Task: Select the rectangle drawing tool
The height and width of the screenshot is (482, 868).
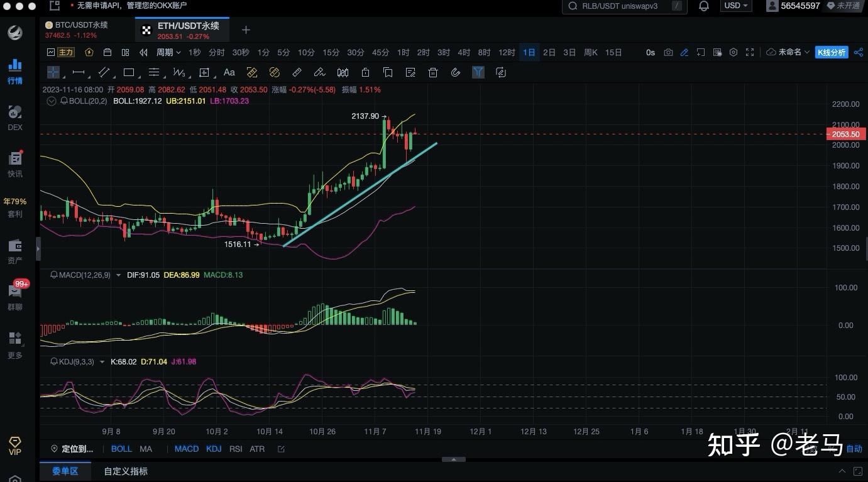Action: coord(129,72)
